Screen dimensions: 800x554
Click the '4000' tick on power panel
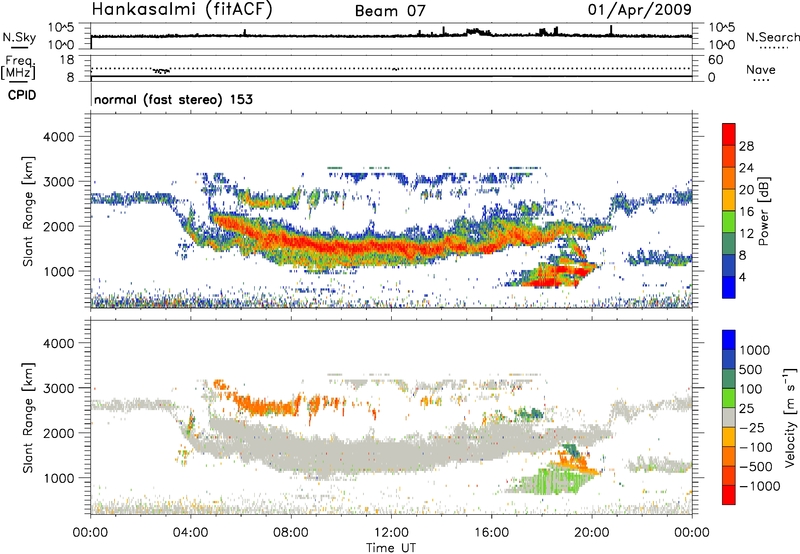pos(59,137)
